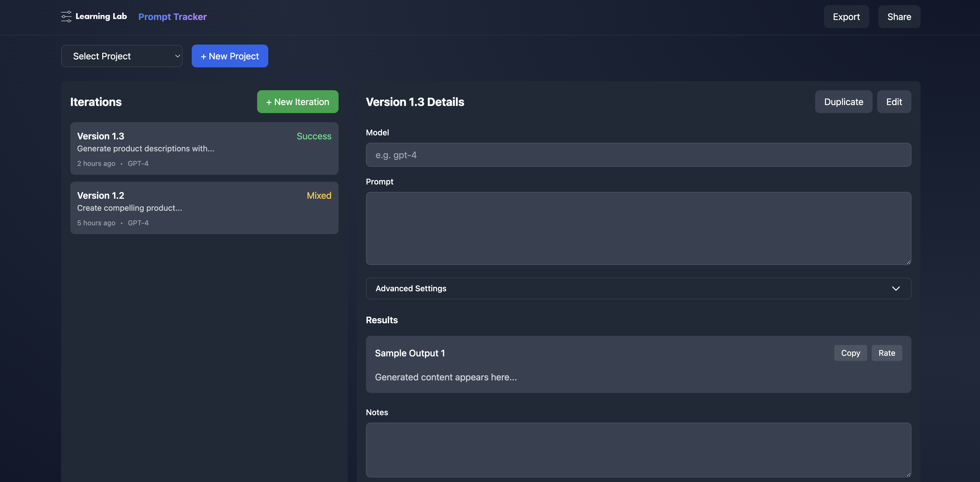Screen dimensions: 980x482
Task: Copy Sample Output 1 content
Action: point(850,353)
